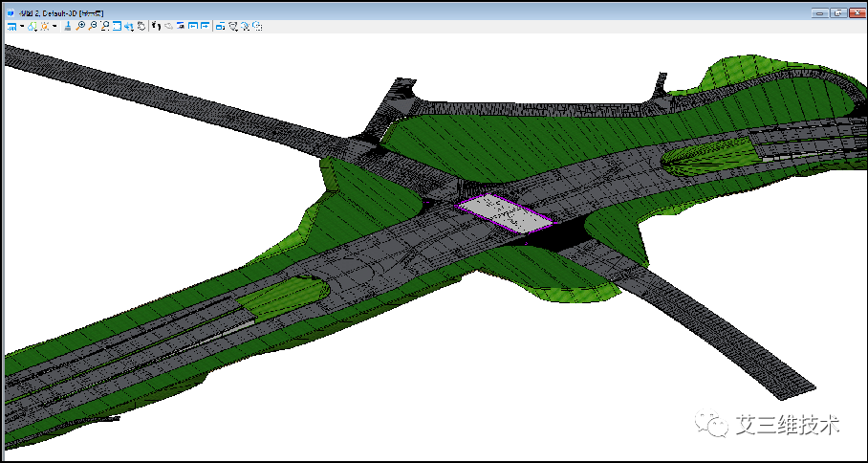Select the Rotate View tool

[x=128, y=27]
